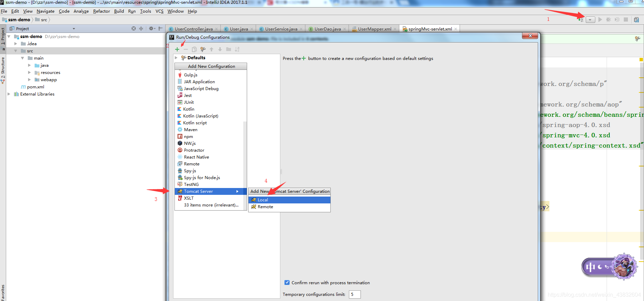Screen dimensions: 644x301
Task: Sort configurations alphabetically icon
Action: [237, 49]
